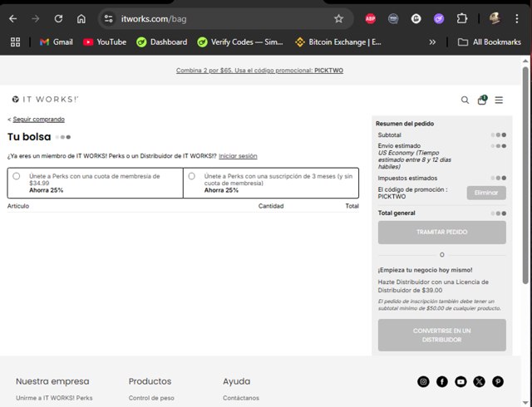This screenshot has height=407, width=532.
Task: Click Unirme a IT WORKS! Perks footer link
Action: pyautogui.click(x=54, y=398)
